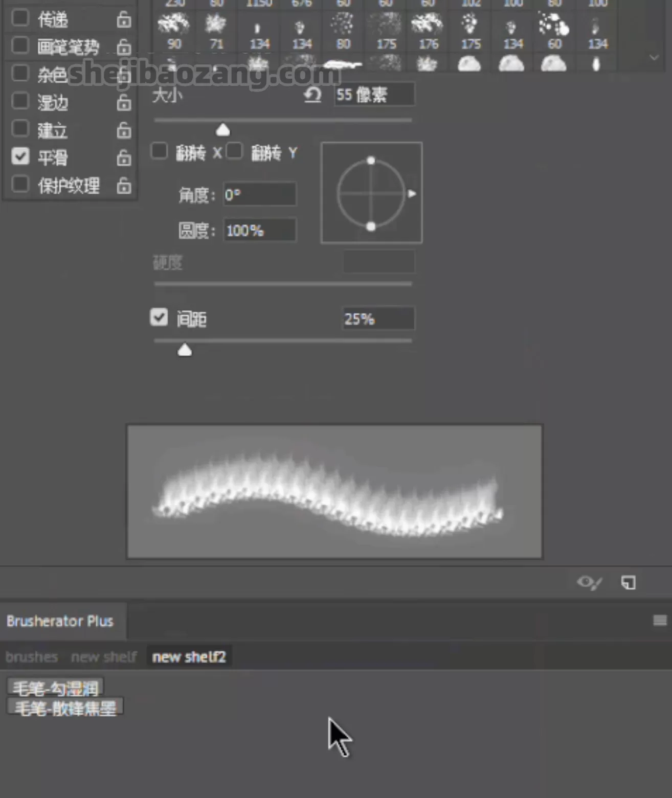The image size is (672, 798).
Task: Open the Brusherator Plus panel menu
Action: pyautogui.click(x=660, y=621)
